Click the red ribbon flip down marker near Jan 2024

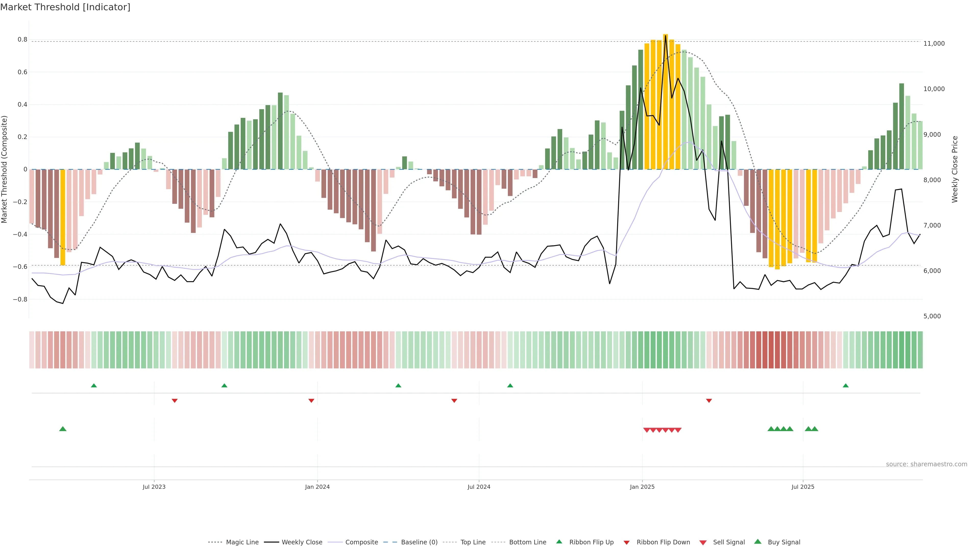311,401
